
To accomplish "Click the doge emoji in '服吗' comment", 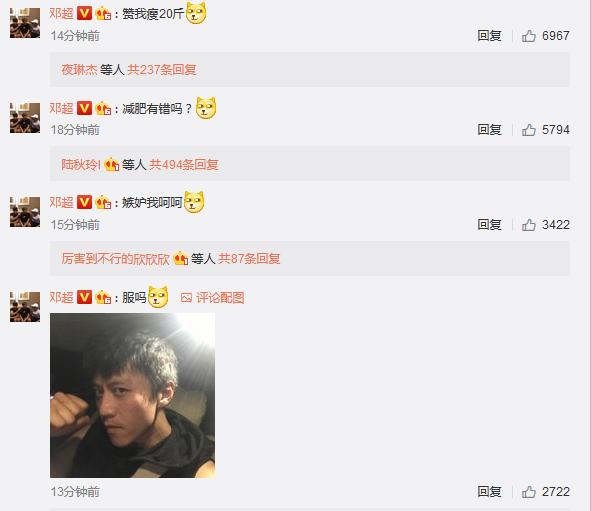I will coord(158,297).
